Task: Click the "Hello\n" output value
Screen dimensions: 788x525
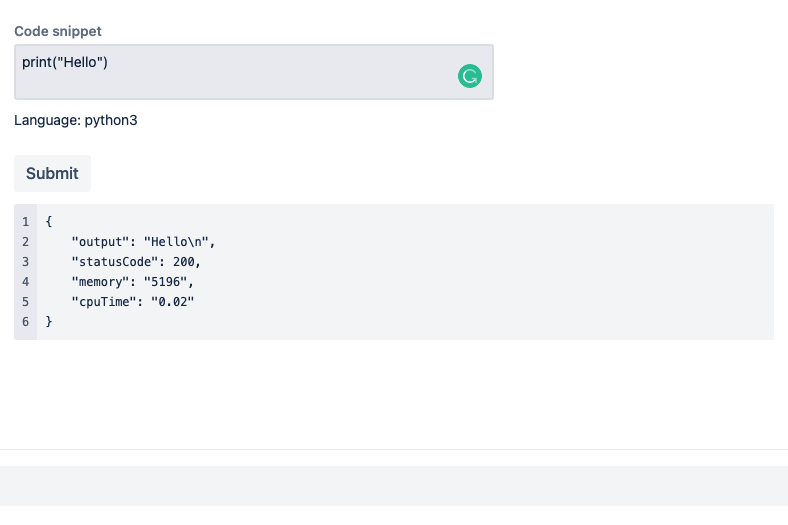Action: pyautogui.click(x=178, y=241)
